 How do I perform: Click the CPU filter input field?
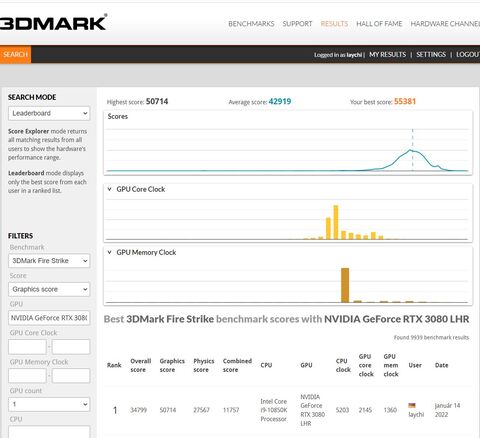click(49, 432)
